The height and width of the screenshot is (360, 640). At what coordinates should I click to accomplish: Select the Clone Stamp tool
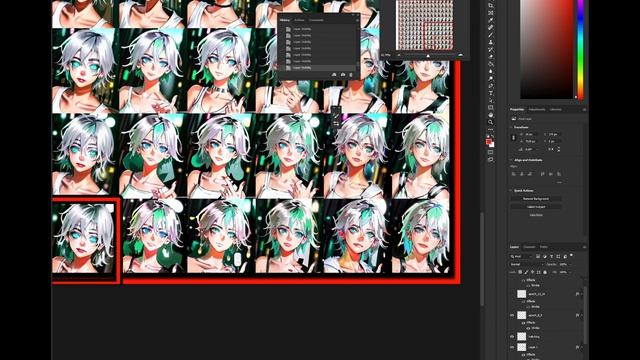pyautogui.click(x=491, y=42)
